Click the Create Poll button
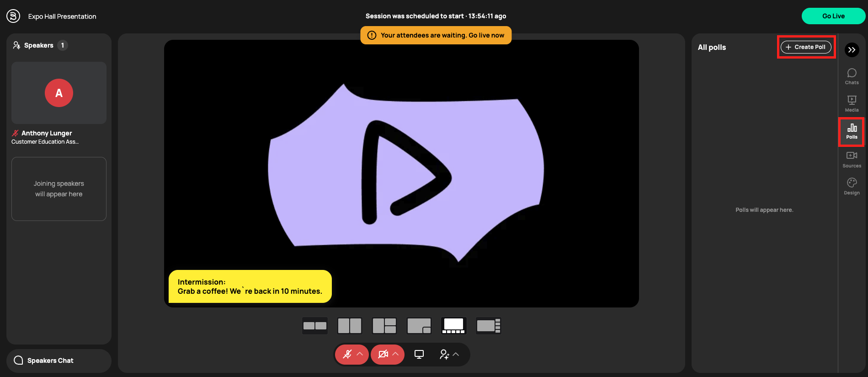The height and width of the screenshot is (377, 868). coord(806,47)
